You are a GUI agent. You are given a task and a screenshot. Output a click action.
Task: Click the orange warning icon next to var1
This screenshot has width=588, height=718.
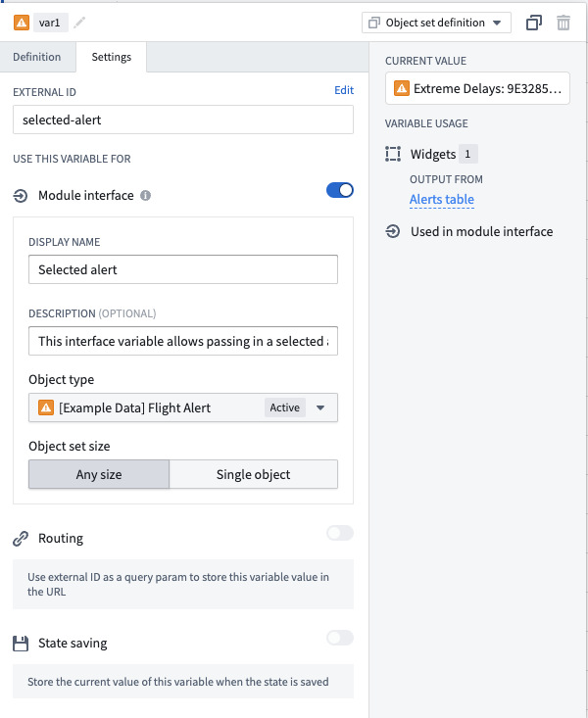click(x=22, y=23)
